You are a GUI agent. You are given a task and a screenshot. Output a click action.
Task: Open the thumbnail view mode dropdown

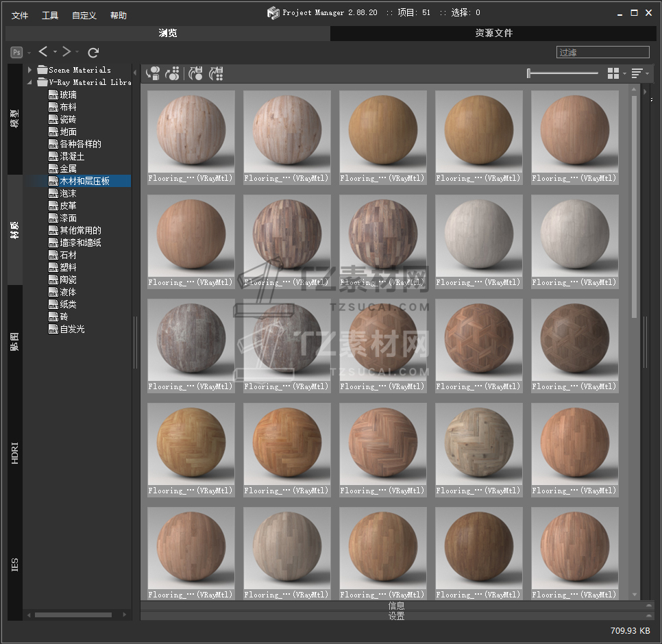[x=614, y=73]
